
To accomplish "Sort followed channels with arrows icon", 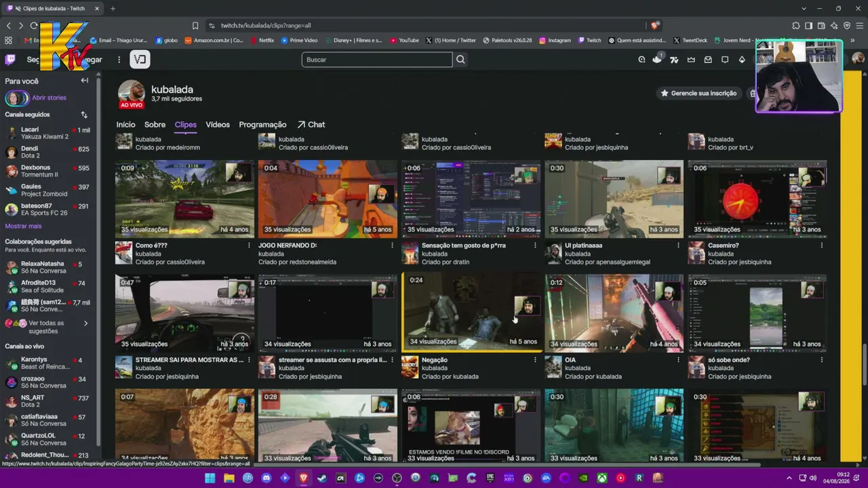I will tap(84, 115).
